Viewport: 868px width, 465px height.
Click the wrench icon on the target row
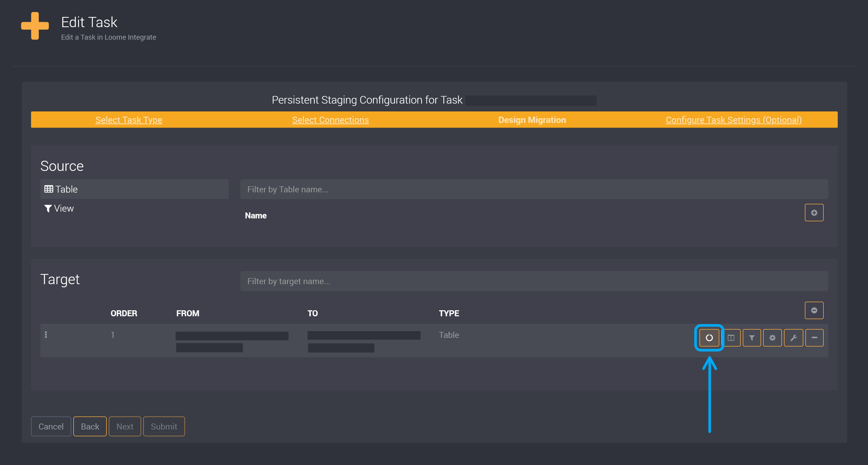coord(794,338)
